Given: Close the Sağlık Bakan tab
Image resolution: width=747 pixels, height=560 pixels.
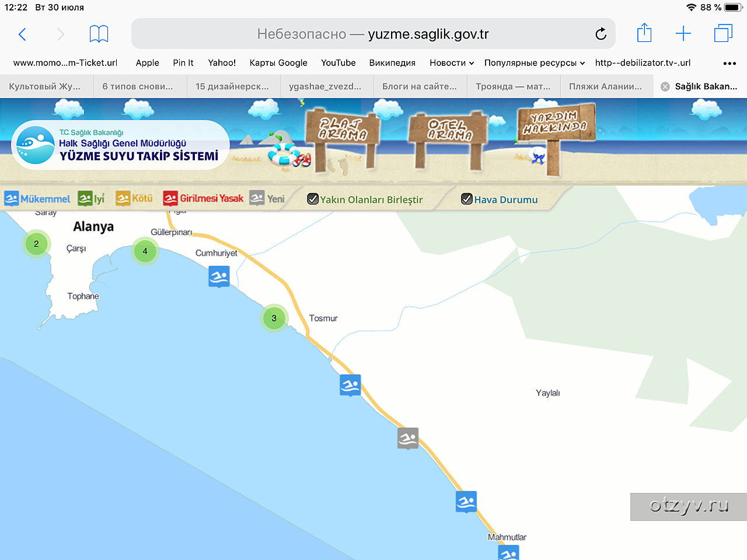Looking at the screenshot, I should coord(665,86).
